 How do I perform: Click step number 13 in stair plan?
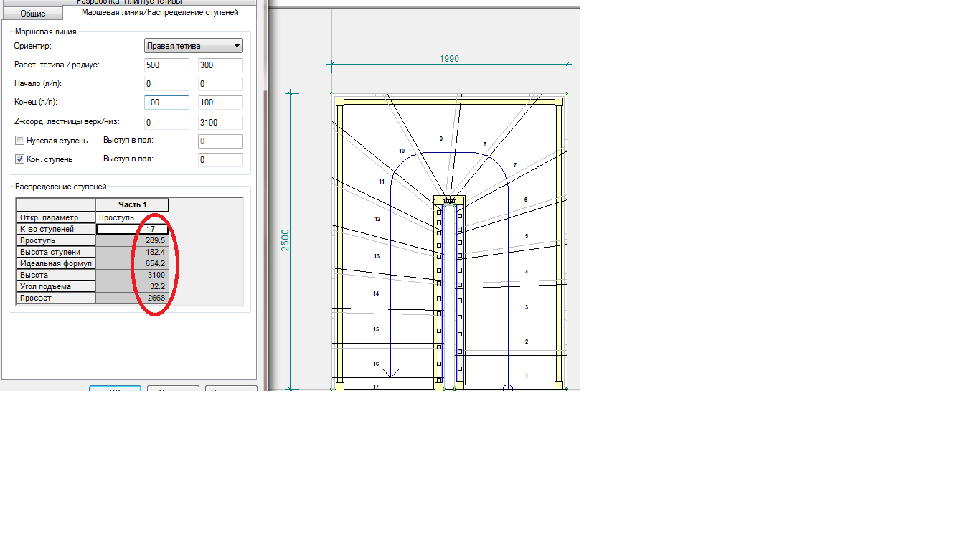pos(376,256)
